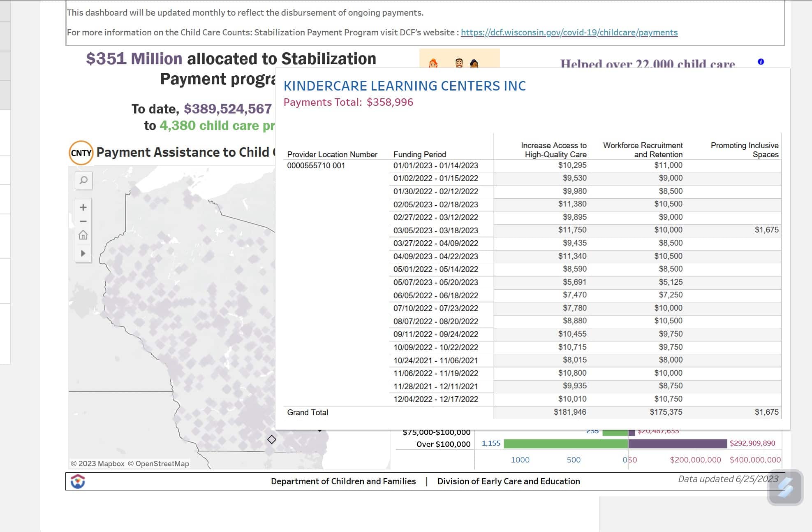The height and width of the screenshot is (532, 812).
Task: Select funding period 12/04/2022 - 12/17/2022
Action: pos(435,399)
